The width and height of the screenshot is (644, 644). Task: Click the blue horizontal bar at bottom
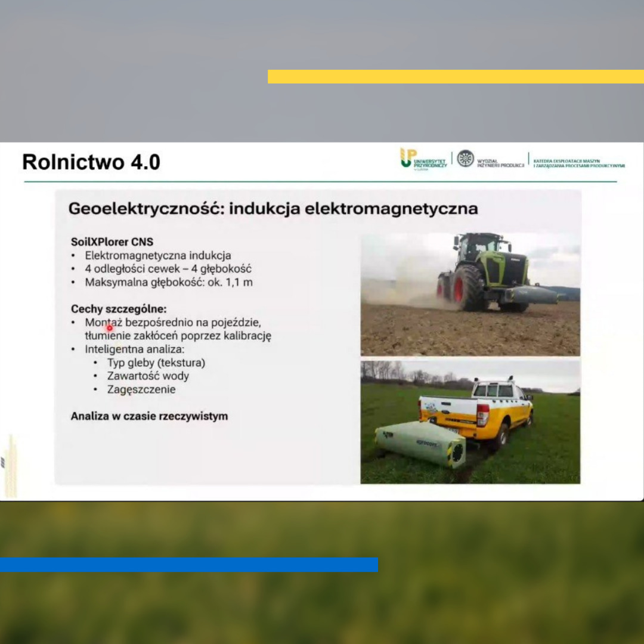[188, 565]
